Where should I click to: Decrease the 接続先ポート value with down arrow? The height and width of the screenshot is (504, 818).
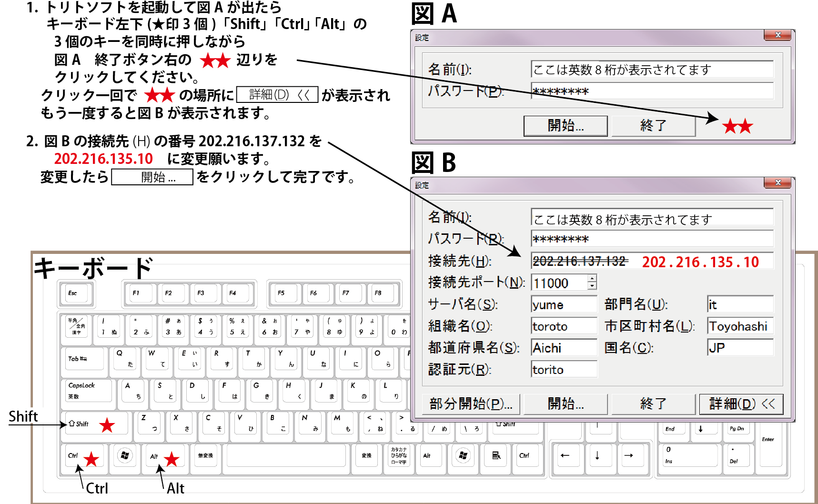coord(592,286)
